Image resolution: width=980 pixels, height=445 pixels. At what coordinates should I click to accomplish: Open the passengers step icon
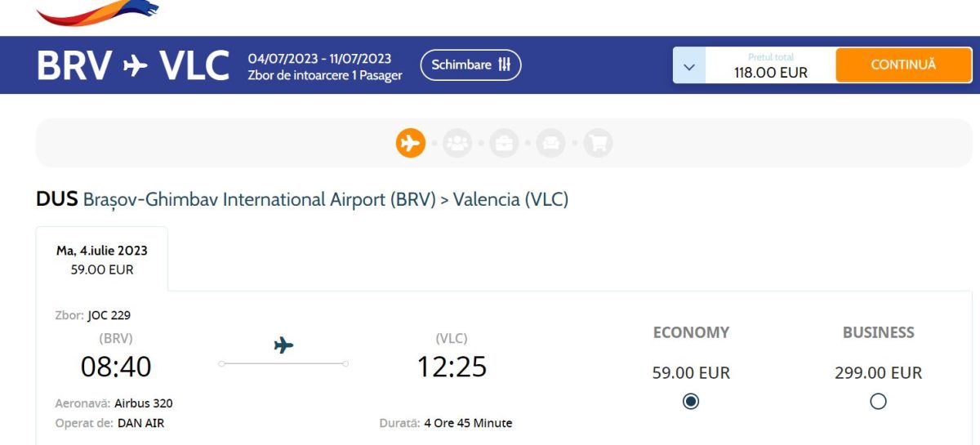pos(457,143)
